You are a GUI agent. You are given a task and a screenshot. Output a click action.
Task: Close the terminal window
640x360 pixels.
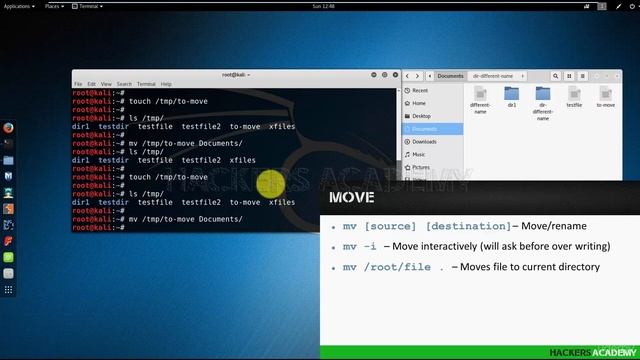(x=396, y=75)
